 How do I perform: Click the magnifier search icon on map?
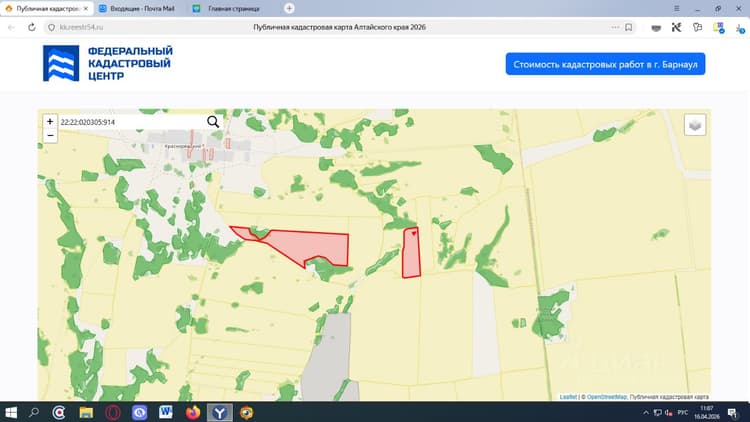point(213,122)
